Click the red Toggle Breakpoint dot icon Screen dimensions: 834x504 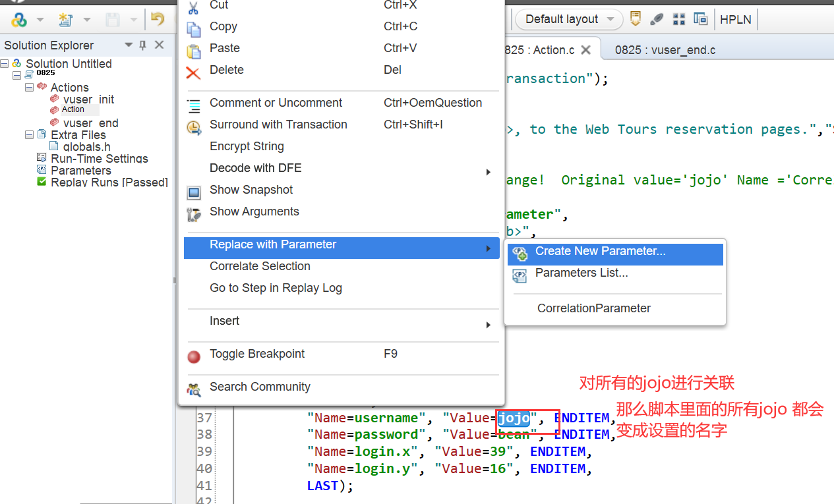[x=194, y=356]
